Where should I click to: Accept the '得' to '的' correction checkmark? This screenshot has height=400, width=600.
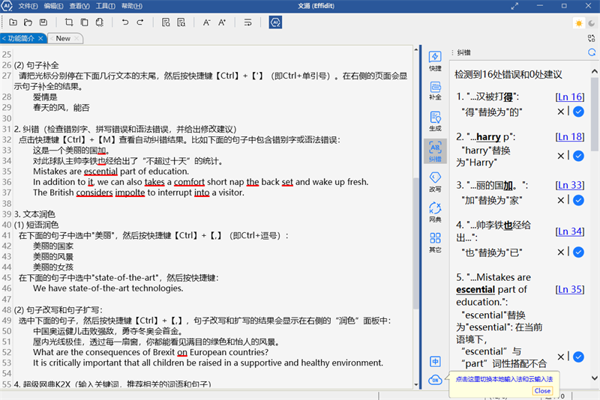pos(577,113)
